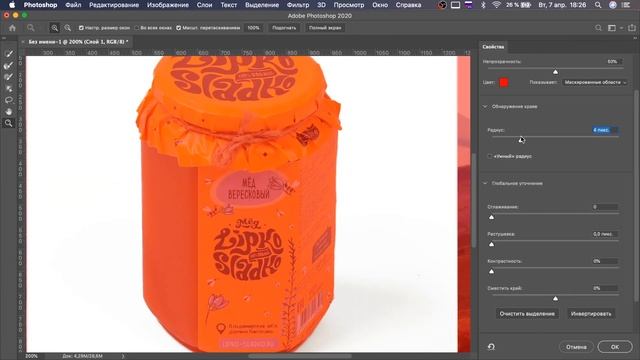Viewport: 640px width, 360px height.
Task: Select the Brush tool in the toolbar
Action: click(9, 77)
